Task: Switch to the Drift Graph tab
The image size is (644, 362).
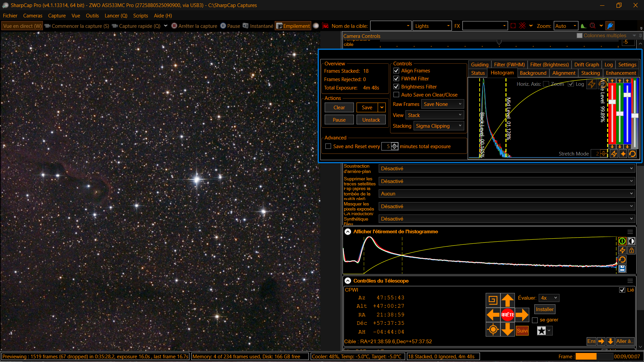Action: click(586, 65)
